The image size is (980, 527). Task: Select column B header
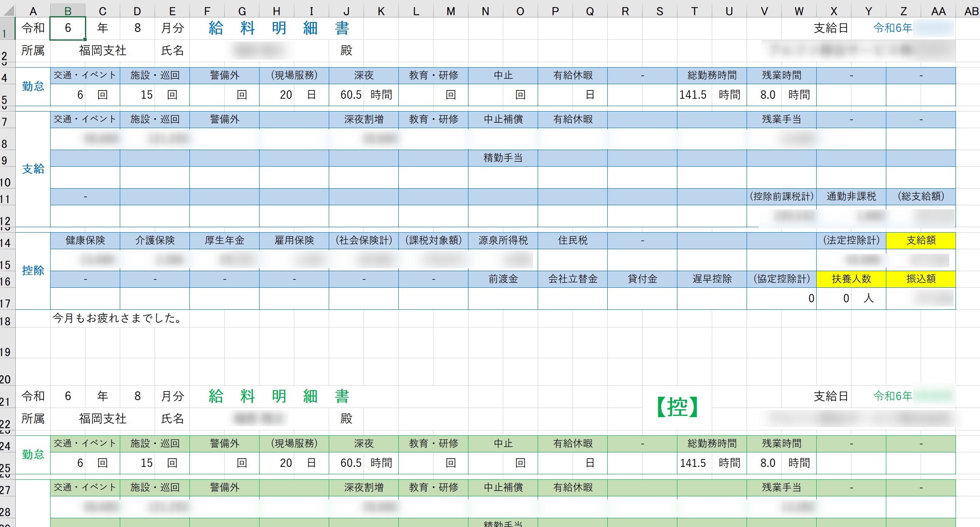pyautogui.click(x=68, y=11)
